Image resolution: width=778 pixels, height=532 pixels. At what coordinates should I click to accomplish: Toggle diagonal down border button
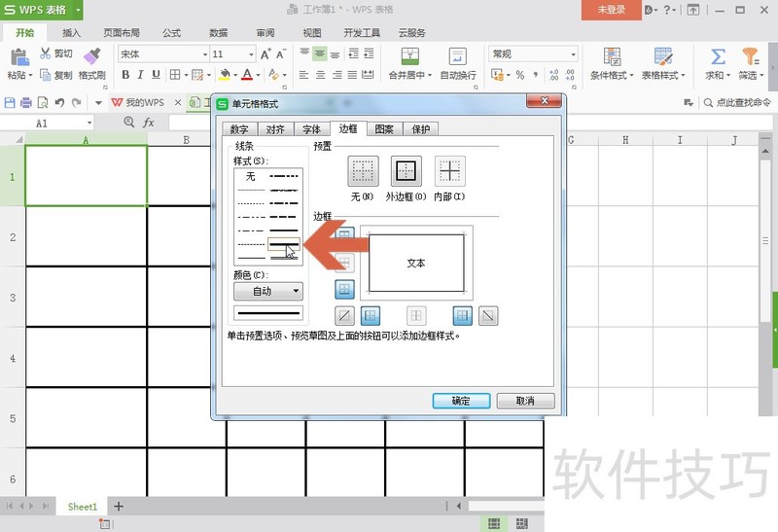pyautogui.click(x=488, y=315)
